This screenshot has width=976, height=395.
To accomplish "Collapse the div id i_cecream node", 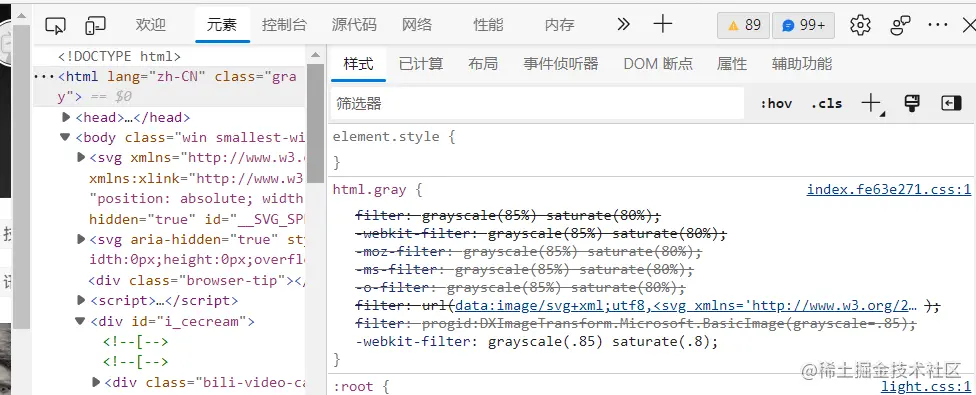I will point(80,321).
